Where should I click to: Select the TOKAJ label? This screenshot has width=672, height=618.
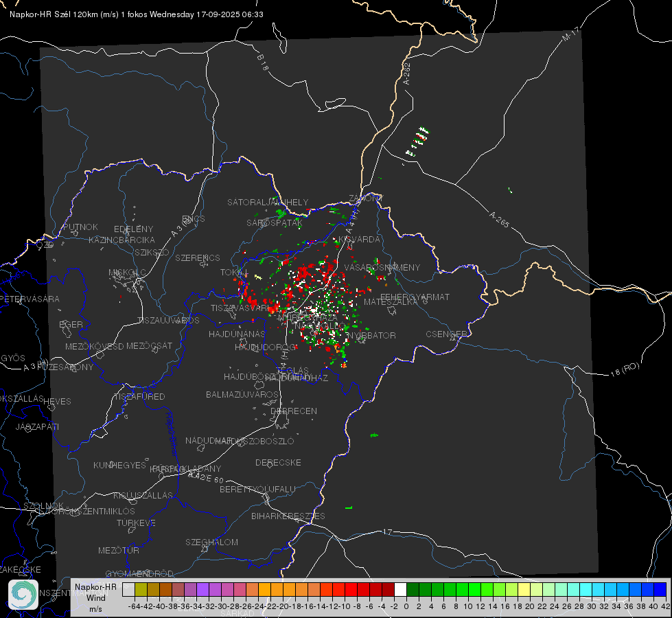[234, 273]
